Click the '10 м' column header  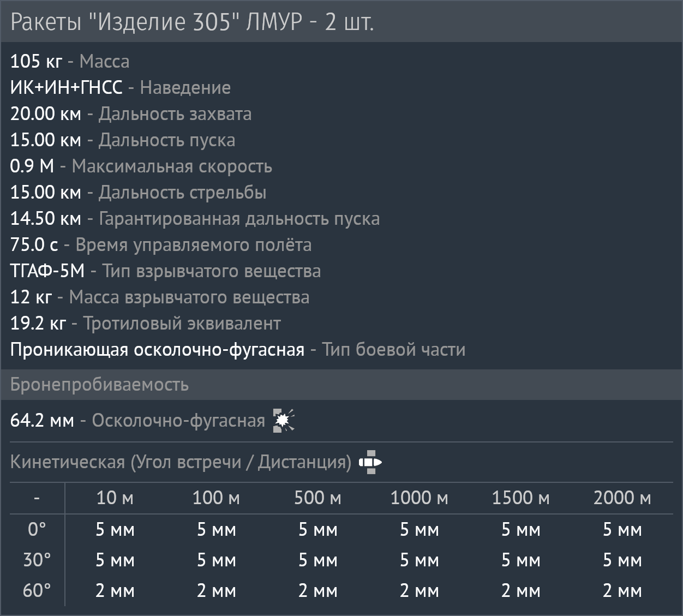pos(115,498)
